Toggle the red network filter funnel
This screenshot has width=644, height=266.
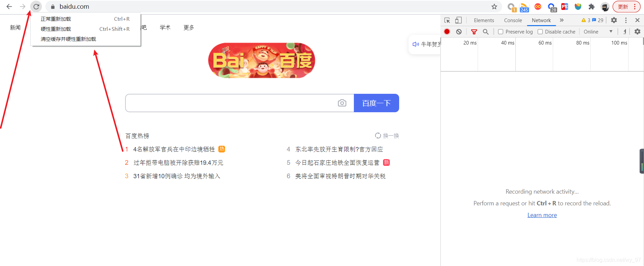coord(474,32)
